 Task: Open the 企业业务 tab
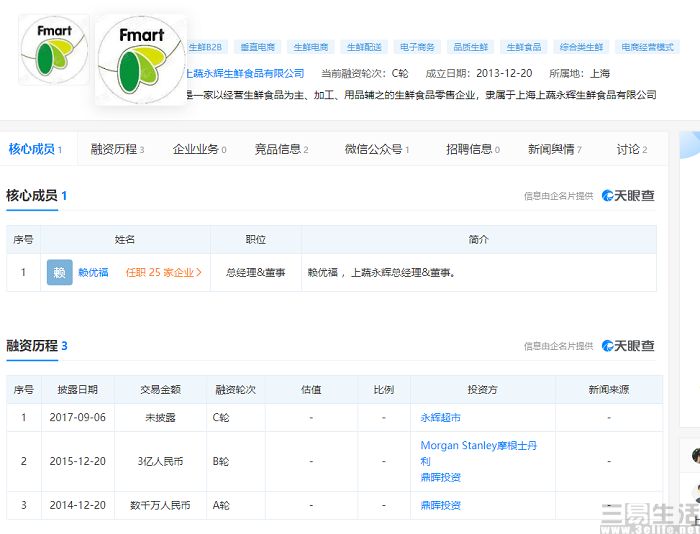pos(199,150)
